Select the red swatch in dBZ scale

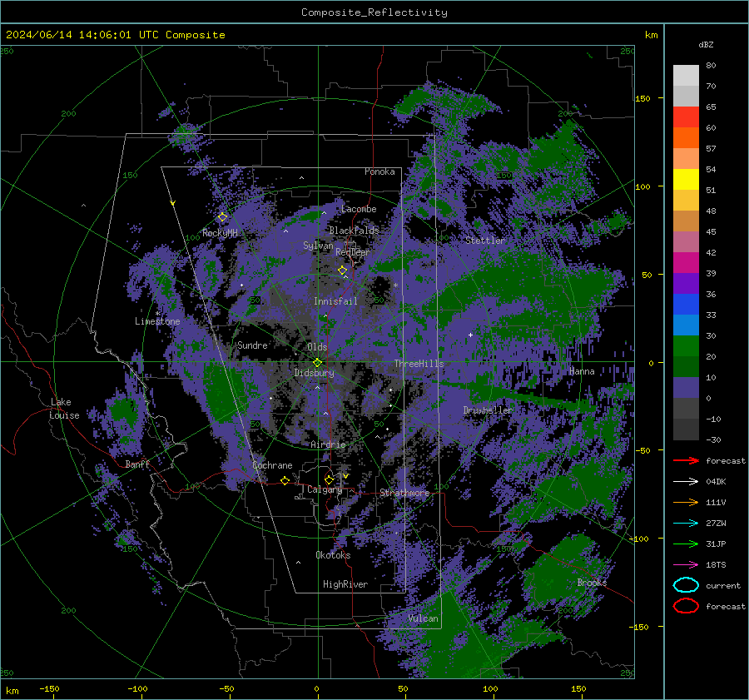coord(686,117)
